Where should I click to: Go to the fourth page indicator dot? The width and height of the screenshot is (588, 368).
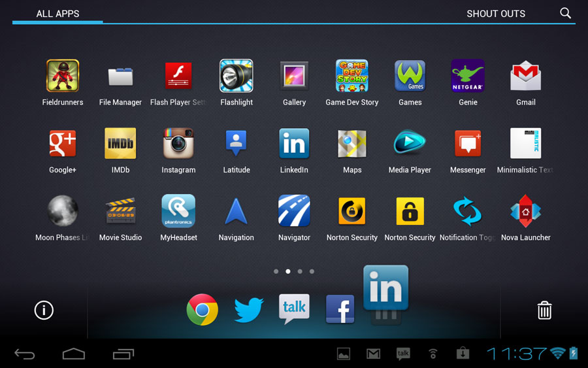coord(312,271)
